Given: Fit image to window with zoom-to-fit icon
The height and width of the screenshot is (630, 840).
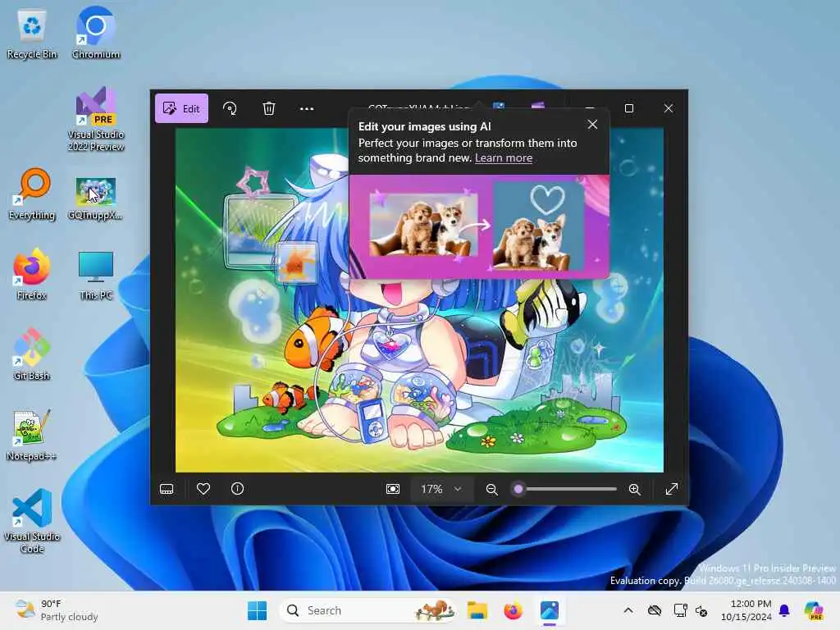Looking at the screenshot, I should [393, 489].
